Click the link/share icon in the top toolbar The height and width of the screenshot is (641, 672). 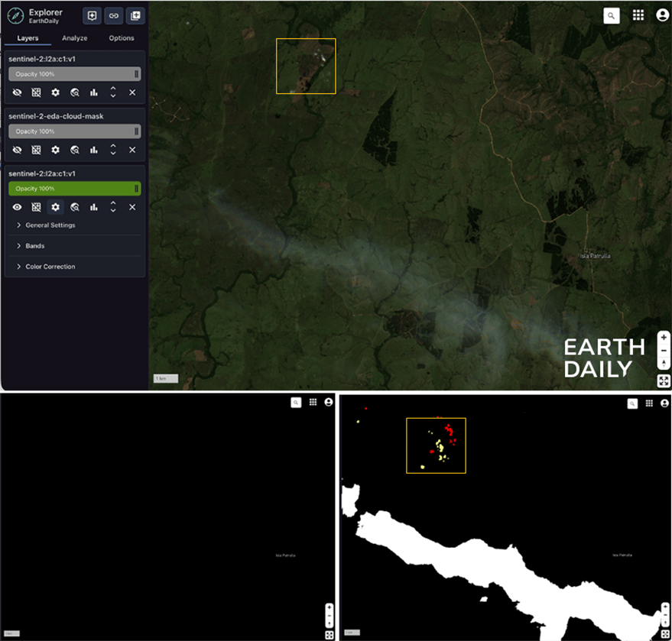tap(113, 15)
